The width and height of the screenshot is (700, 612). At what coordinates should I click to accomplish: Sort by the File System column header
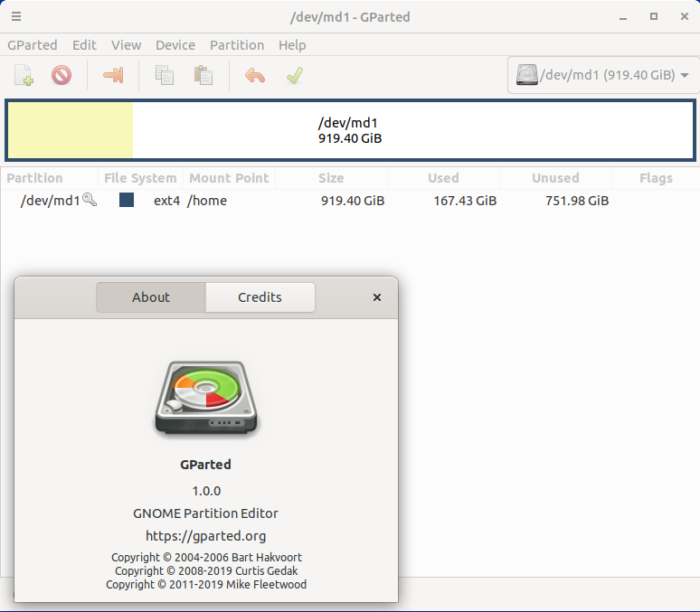pyautogui.click(x=140, y=178)
